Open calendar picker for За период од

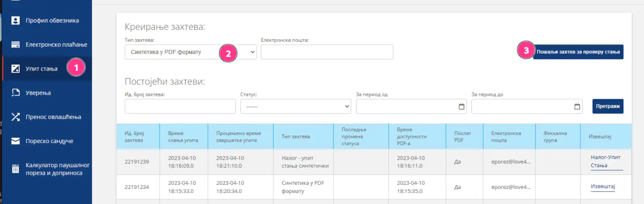click(461, 106)
